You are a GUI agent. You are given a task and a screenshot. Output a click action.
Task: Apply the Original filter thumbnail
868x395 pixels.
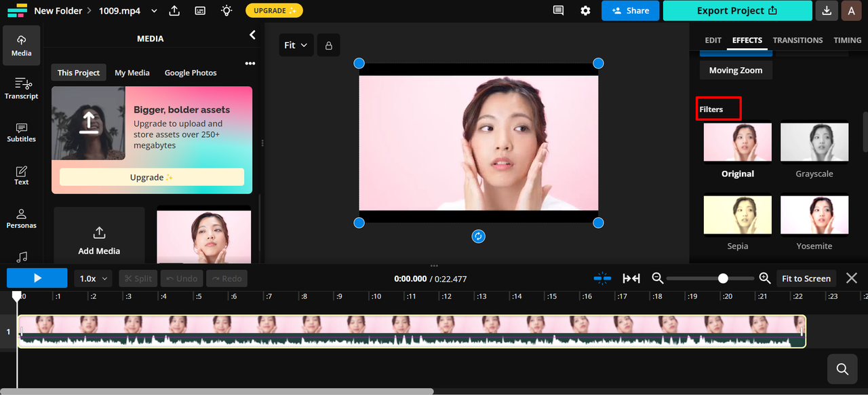pyautogui.click(x=738, y=143)
